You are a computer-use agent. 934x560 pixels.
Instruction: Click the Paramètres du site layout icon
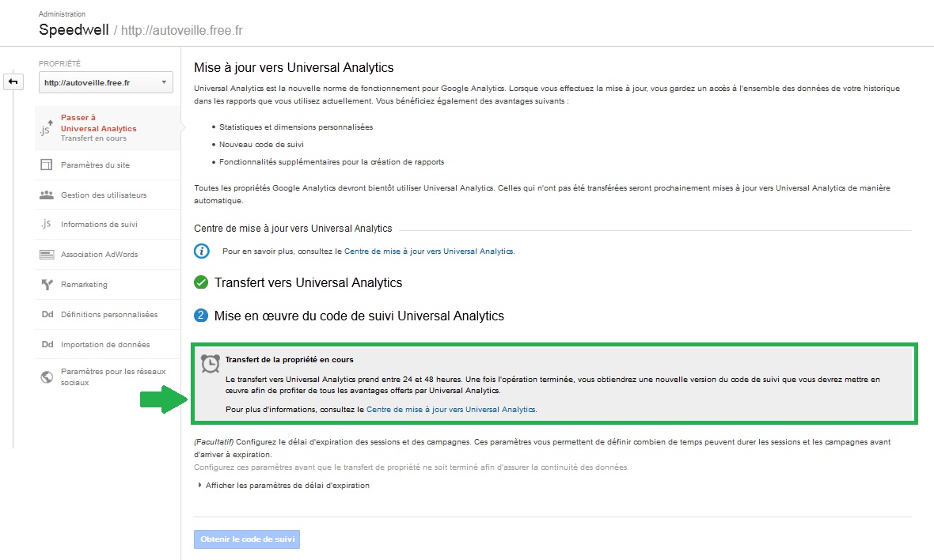tap(47, 165)
